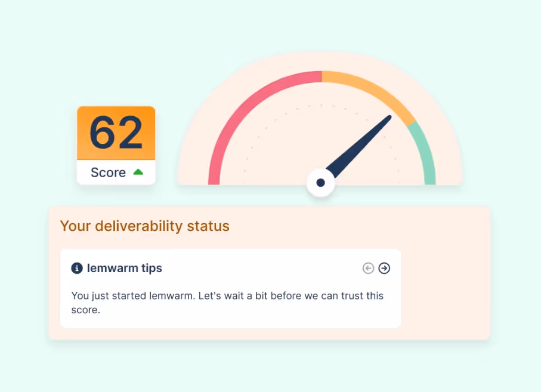The width and height of the screenshot is (541, 392).
Task: Select the lemwarm tips header
Action: click(x=124, y=268)
